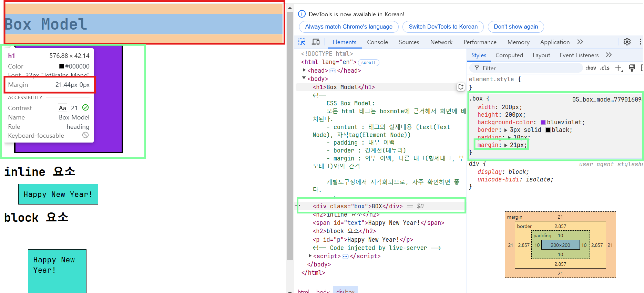Switch to the Console tab
This screenshot has width=644, height=293.
377,42
